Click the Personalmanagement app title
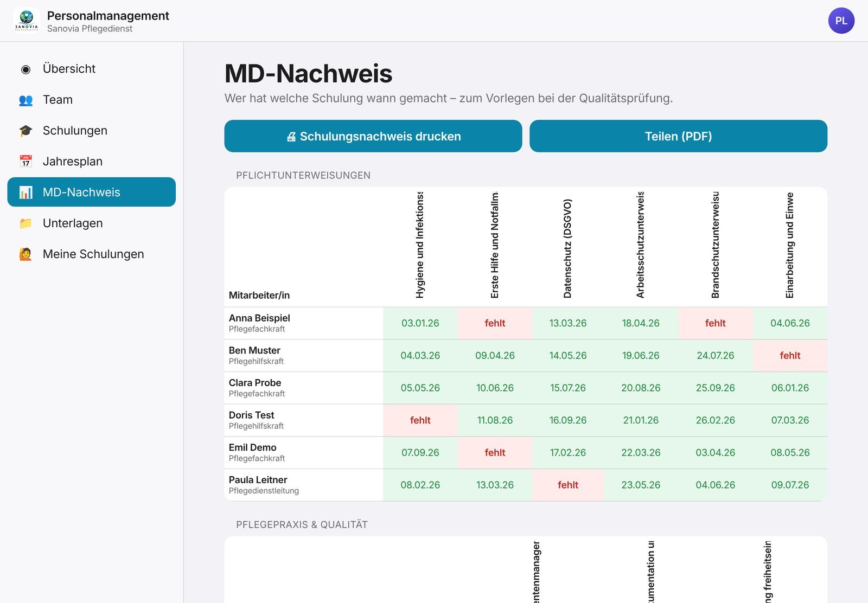The image size is (868, 603). [108, 16]
